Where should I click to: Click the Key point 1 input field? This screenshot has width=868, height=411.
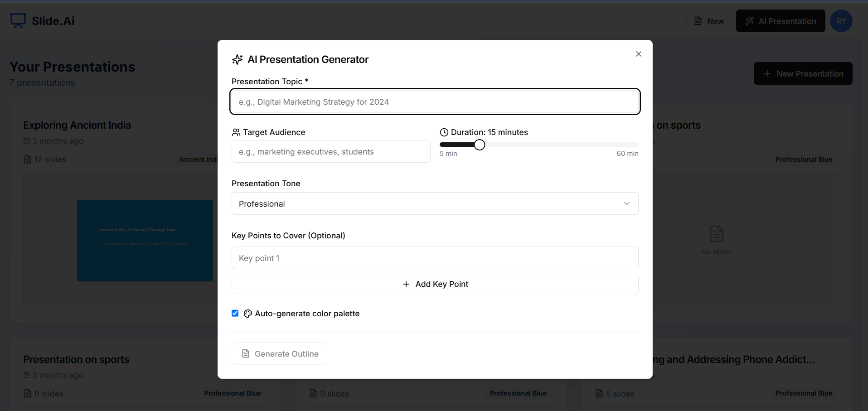[435, 258]
